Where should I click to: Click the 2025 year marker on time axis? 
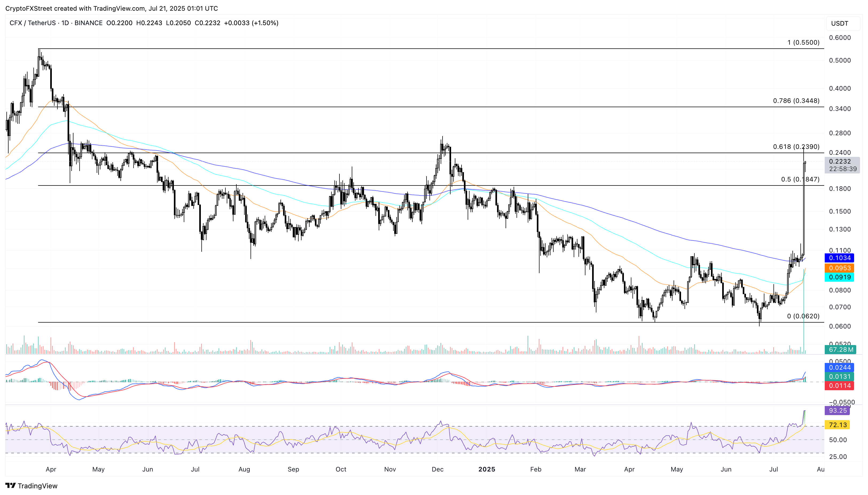click(487, 469)
